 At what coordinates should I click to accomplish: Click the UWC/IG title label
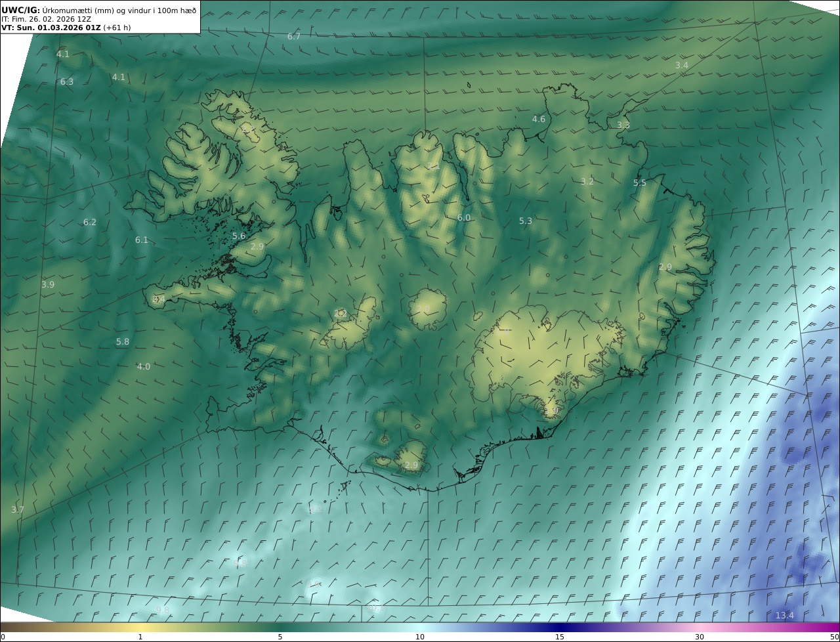point(21,10)
